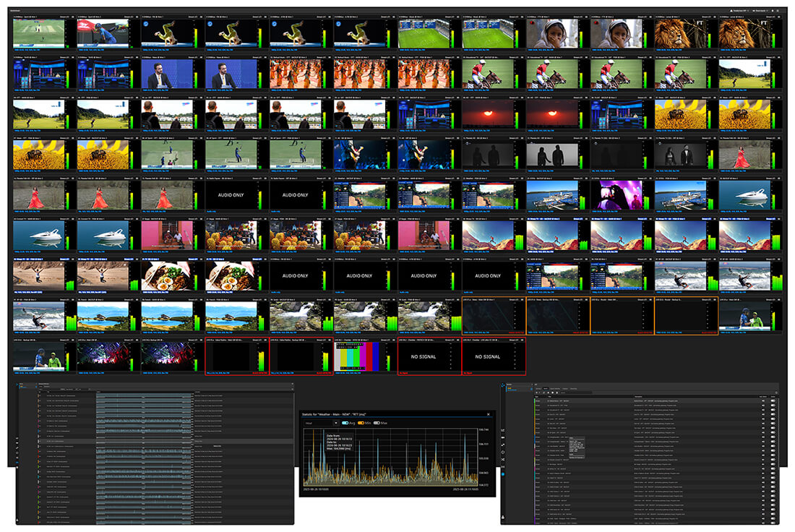Click the app logo in left window sidebar
The height and width of the screenshot is (532, 795).
pyautogui.click(x=17, y=385)
